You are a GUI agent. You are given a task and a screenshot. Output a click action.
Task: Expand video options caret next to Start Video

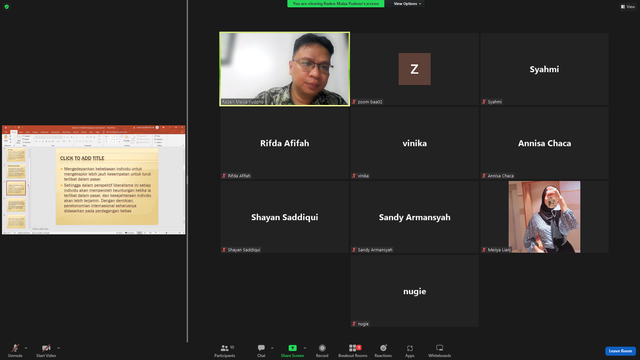click(58, 348)
